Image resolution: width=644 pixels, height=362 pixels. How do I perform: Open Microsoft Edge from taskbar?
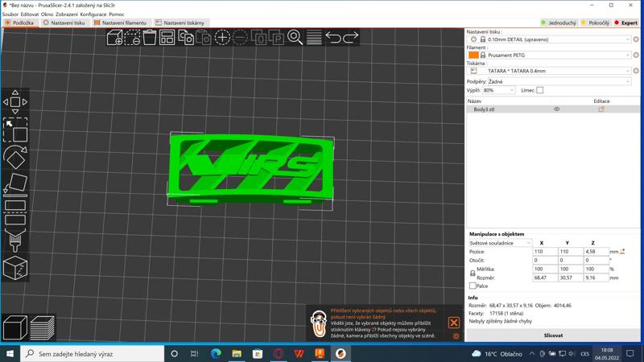click(x=216, y=353)
